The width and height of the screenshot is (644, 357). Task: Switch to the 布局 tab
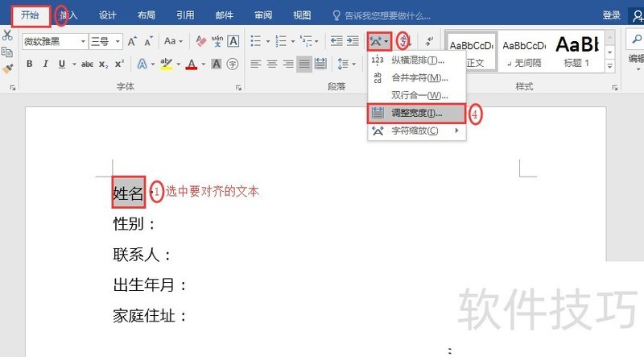point(147,15)
